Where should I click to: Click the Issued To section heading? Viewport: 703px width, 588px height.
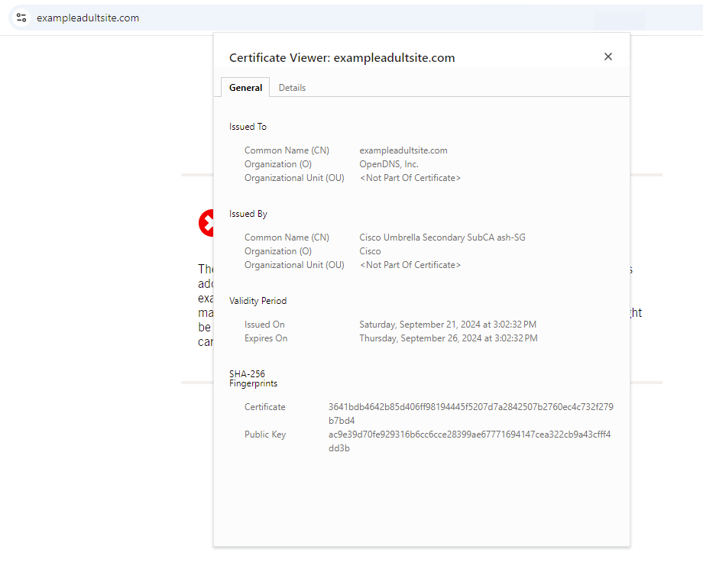(x=248, y=127)
